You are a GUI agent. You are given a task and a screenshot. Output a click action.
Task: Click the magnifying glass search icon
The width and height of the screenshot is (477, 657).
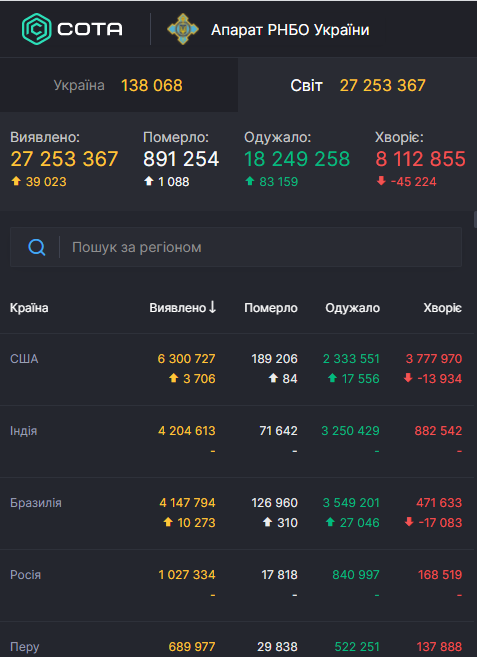click(x=36, y=247)
